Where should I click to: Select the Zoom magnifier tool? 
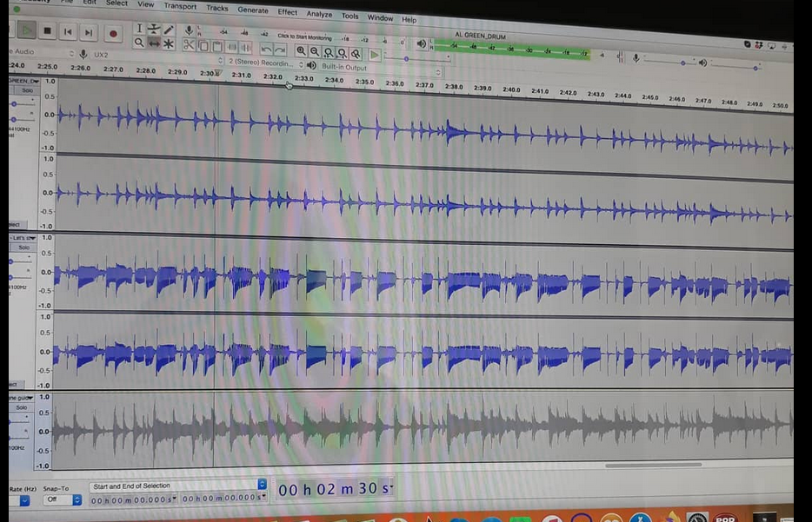(139, 43)
